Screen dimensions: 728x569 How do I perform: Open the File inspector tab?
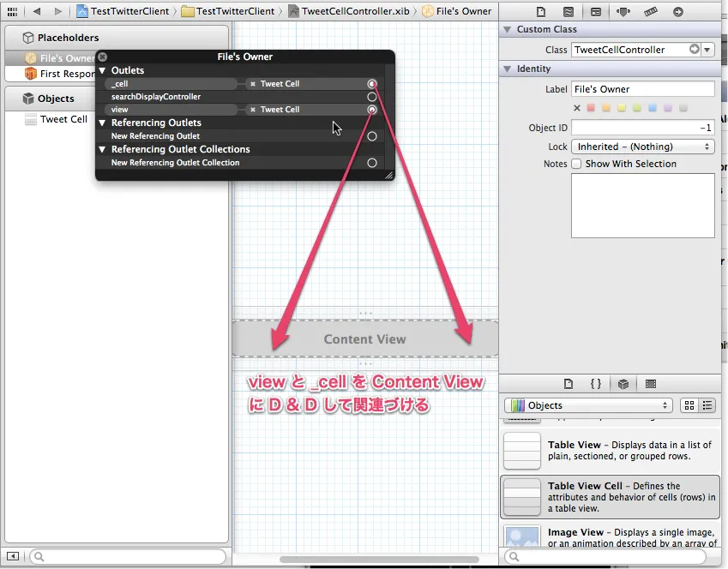pos(541,12)
